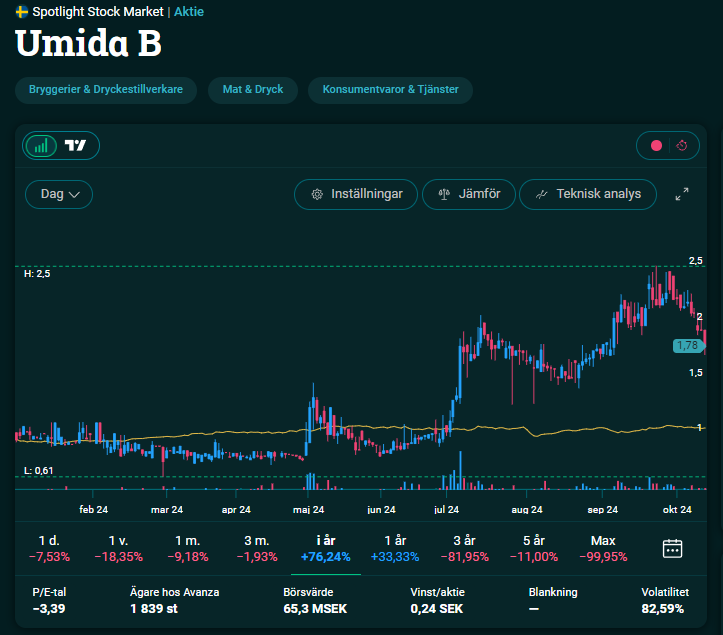The image size is (723, 635).
Task: Switch to the TradingView chart icon
Action: [x=75, y=146]
